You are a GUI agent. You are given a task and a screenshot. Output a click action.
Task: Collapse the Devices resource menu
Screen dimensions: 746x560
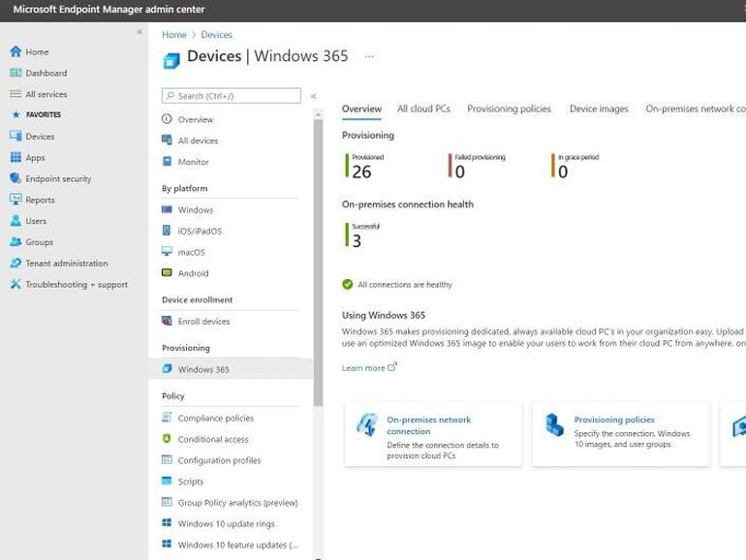pyautogui.click(x=314, y=96)
